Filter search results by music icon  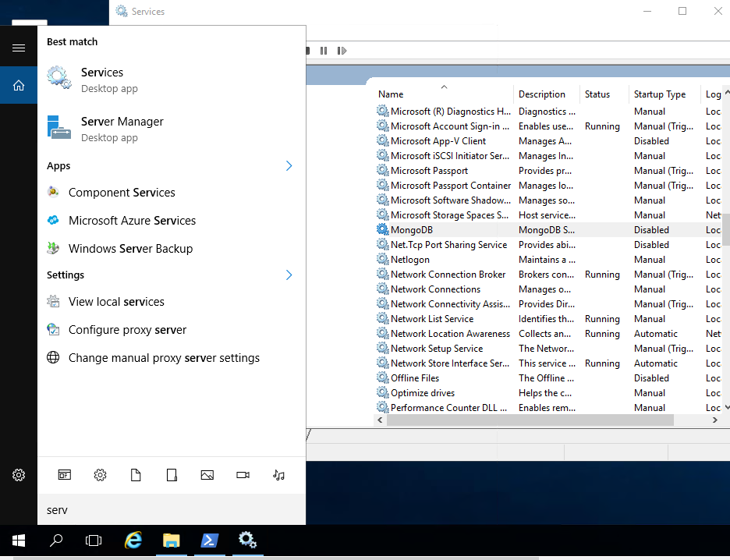tap(278, 475)
